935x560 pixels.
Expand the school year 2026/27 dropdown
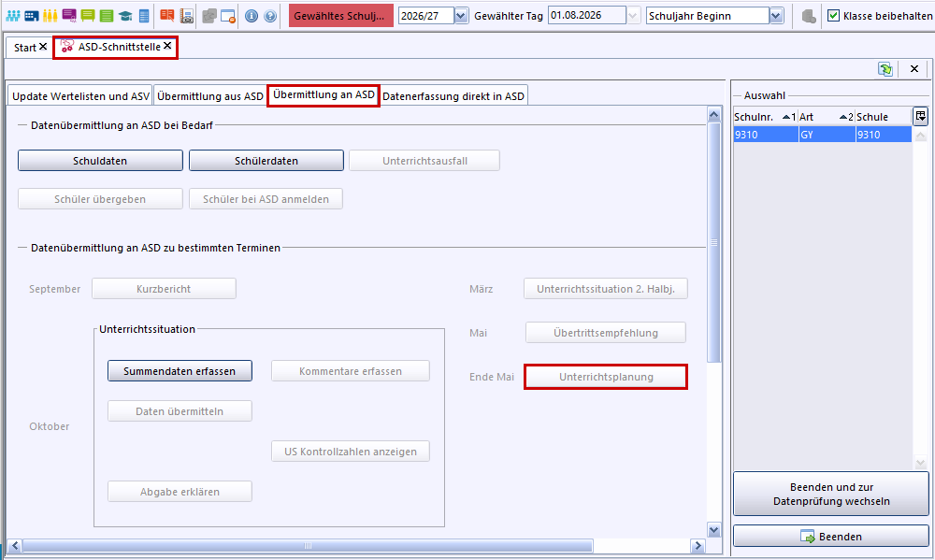(x=461, y=16)
